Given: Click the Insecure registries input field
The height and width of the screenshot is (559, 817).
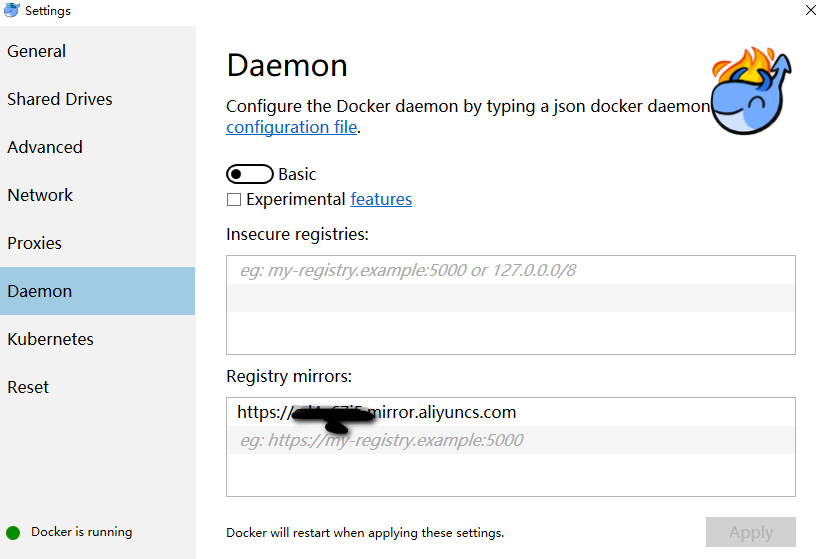Looking at the screenshot, I should [x=510, y=270].
